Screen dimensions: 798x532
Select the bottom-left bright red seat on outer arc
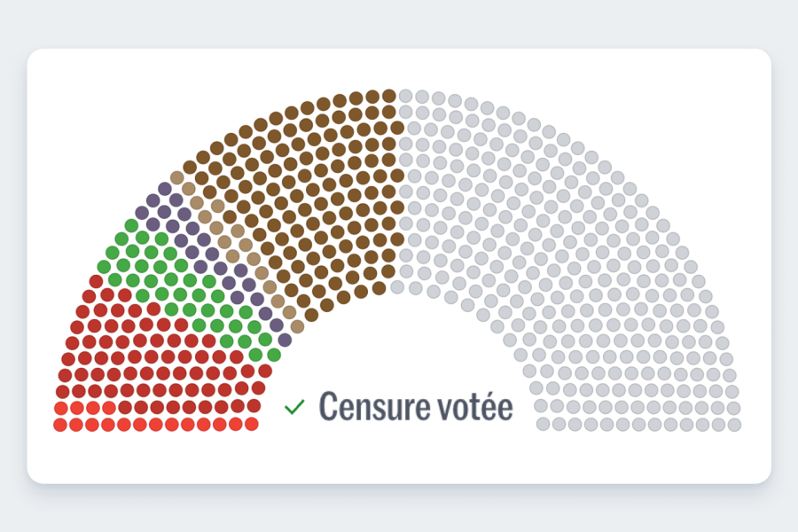tap(60, 425)
